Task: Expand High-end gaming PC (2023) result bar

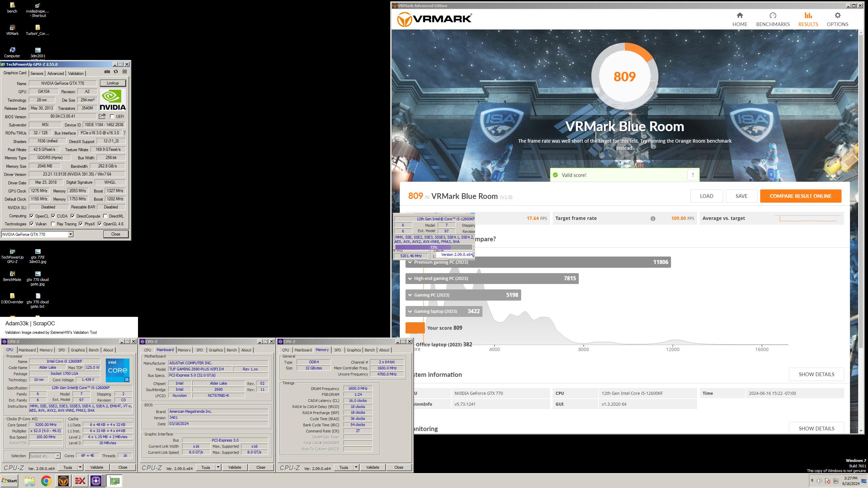Action: [492, 278]
